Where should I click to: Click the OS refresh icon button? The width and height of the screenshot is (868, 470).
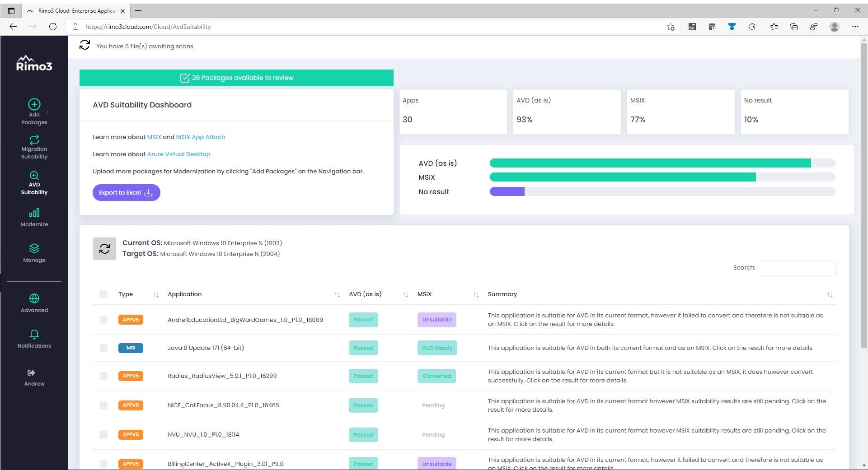click(104, 249)
